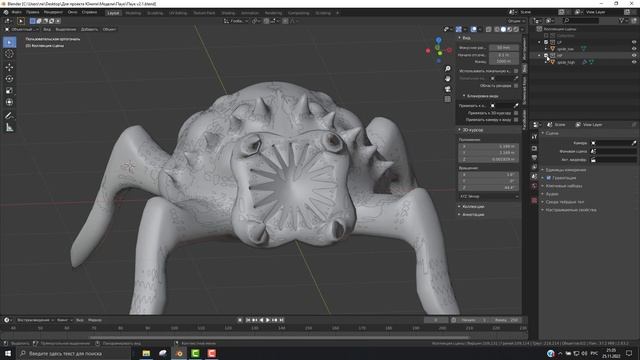640x360 pixels.
Task: Switch to material preview shading
Action: pyautogui.click(x=510, y=29)
